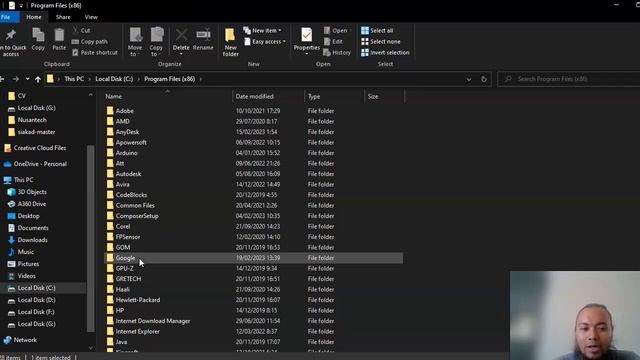Image resolution: width=640 pixels, height=360 pixels.
Task: Click Select none
Action: click(381, 42)
